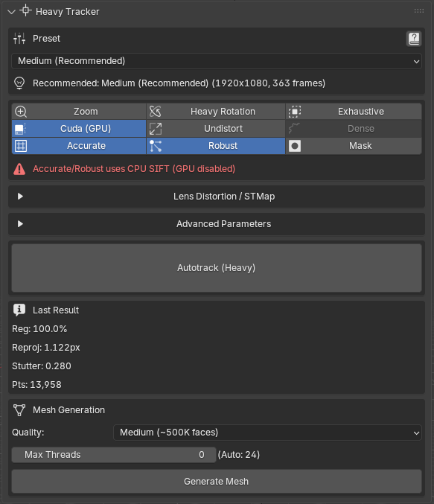Click the Max Threads value field
The height and width of the screenshot is (504, 434).
[114, 455]
